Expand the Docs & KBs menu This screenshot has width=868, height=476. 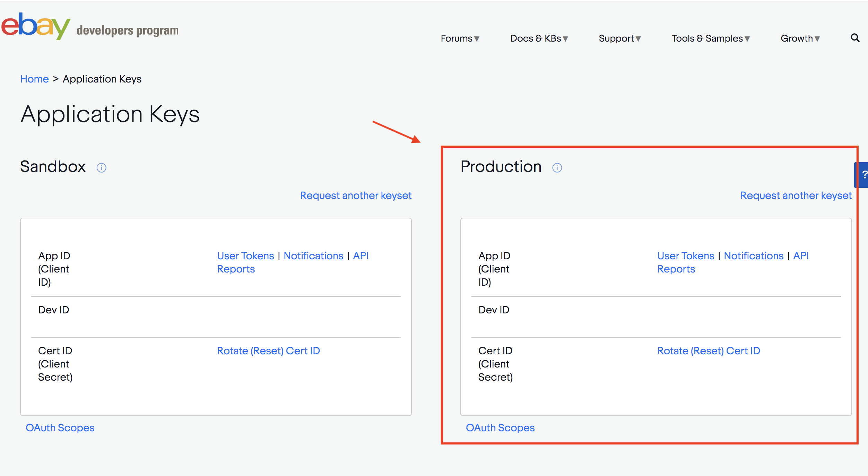(539, 38)
